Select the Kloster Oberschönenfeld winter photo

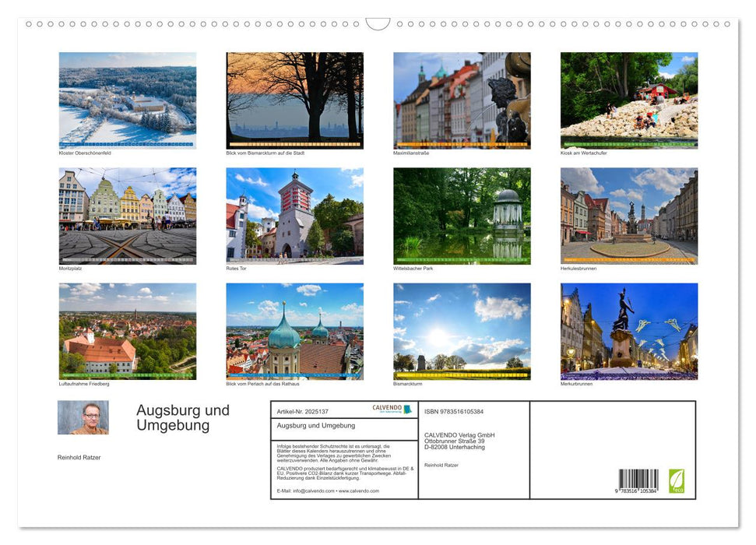click(128, 100)
